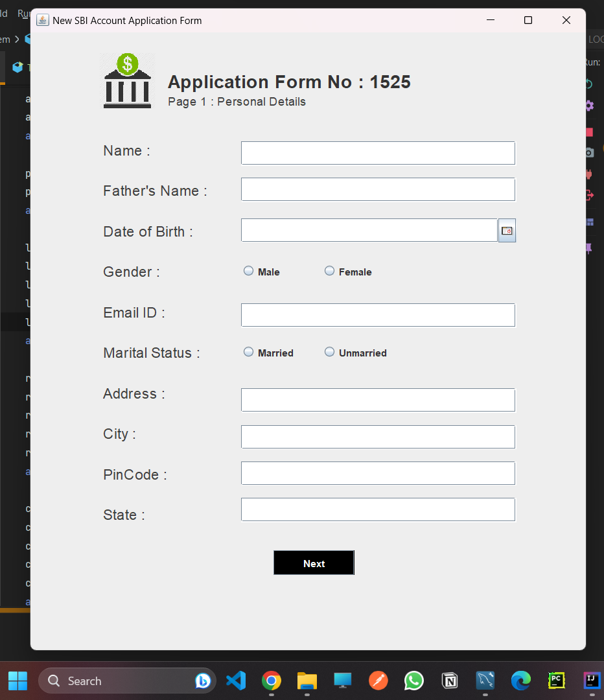The width and height of the screenshot is (604, 700).
Task: Click the Windows taskbar Search box
Action: [x=127, y=681]
